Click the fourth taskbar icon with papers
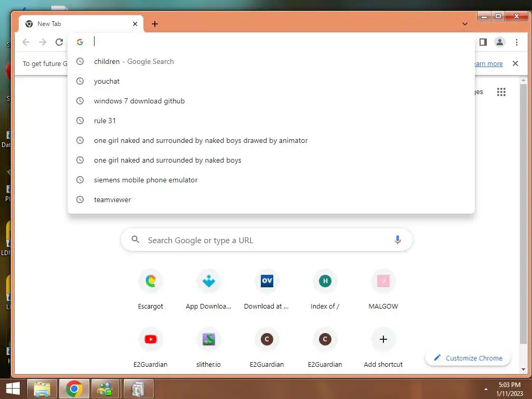This screenshot has width=532, height=399. point(138,389)
